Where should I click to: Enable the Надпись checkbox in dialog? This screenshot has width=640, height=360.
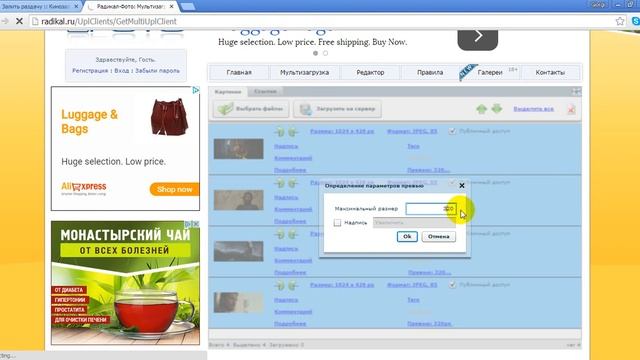click(x=337, y=222)
